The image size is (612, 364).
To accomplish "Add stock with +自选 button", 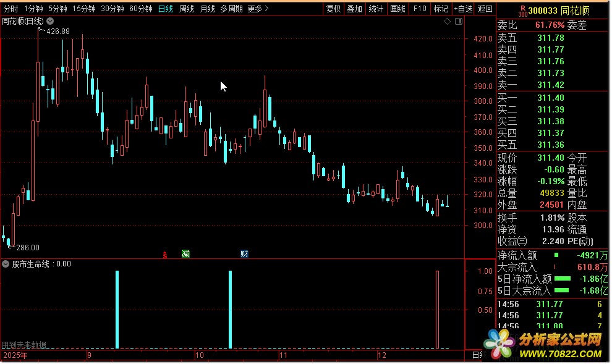I will click(x=463, y=9).
